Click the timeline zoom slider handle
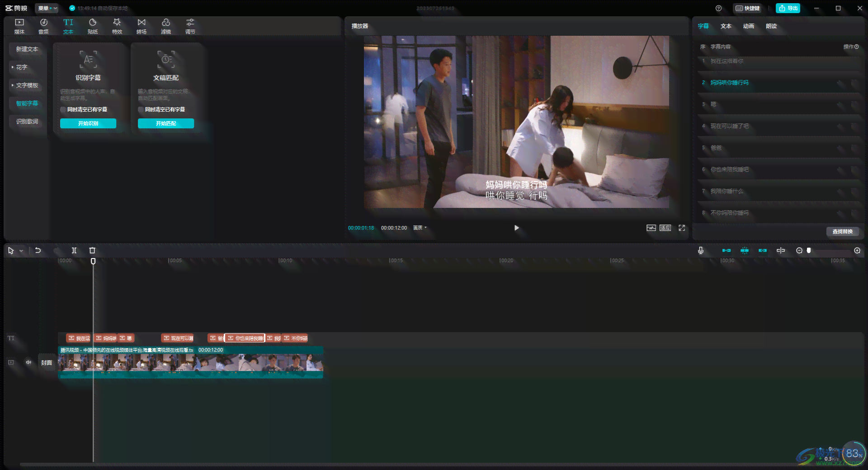The image size is (868, 470). pyautogui.click(x=809, y=250)
